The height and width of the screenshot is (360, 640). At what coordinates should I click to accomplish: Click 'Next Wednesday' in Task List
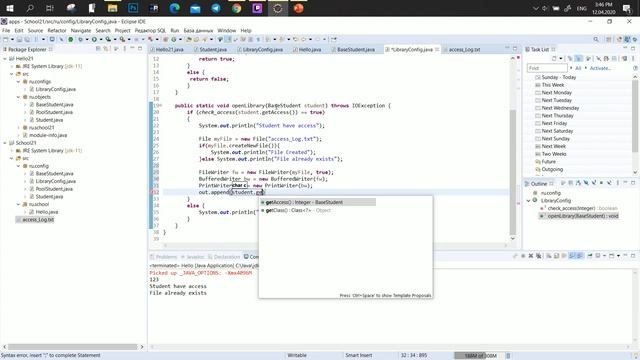tap(560, 108)
